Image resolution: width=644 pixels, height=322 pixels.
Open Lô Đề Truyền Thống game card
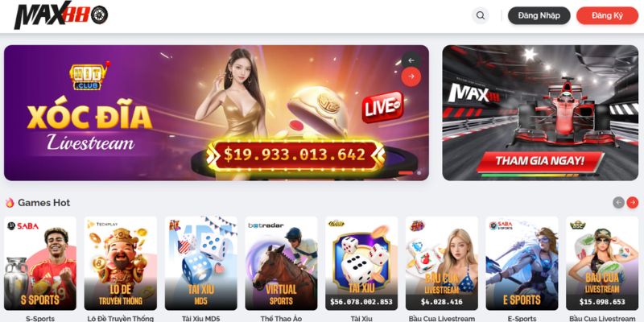(x=121, y=263)
